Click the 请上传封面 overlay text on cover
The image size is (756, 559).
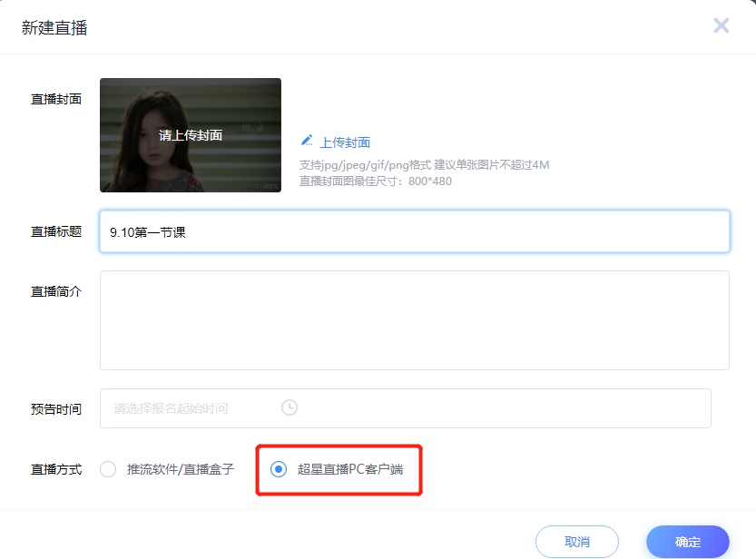(190, 135)
